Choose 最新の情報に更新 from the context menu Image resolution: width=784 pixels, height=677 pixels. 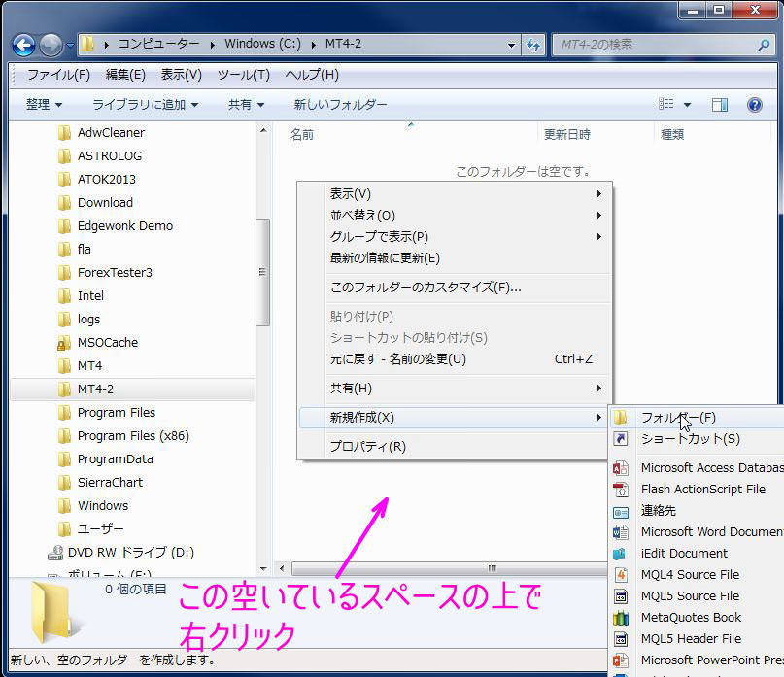(350, 258)
